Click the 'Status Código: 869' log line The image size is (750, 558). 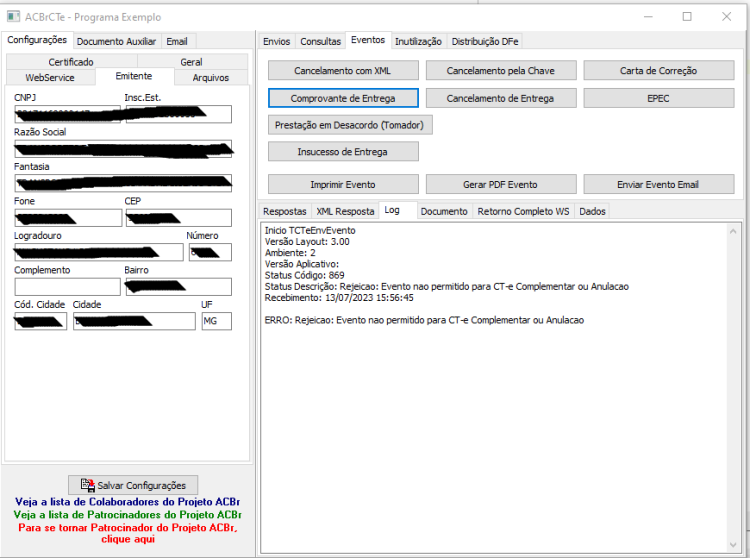click(x=304, y=275)
